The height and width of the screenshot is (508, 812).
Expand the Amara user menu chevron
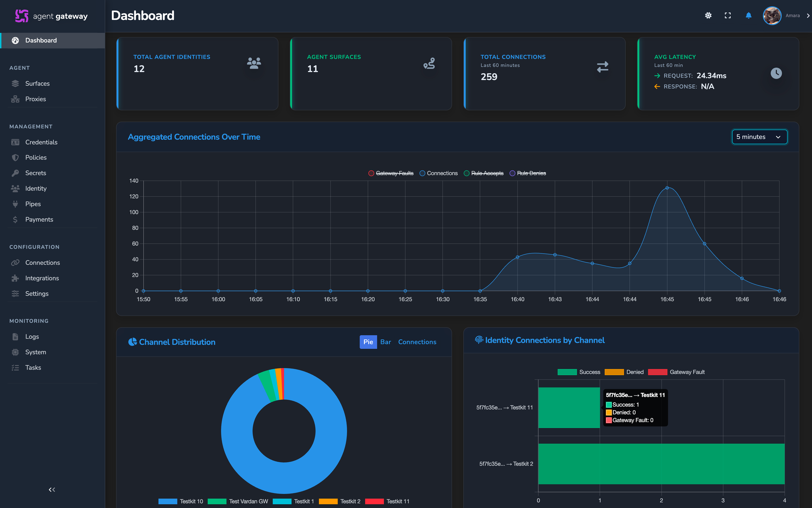(808, 15)
